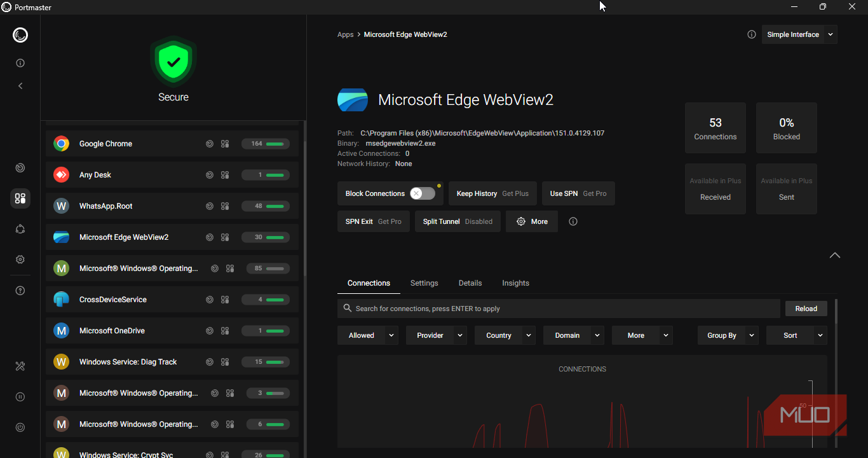Click the Use SPN Get Pro button

pos(578,193)
